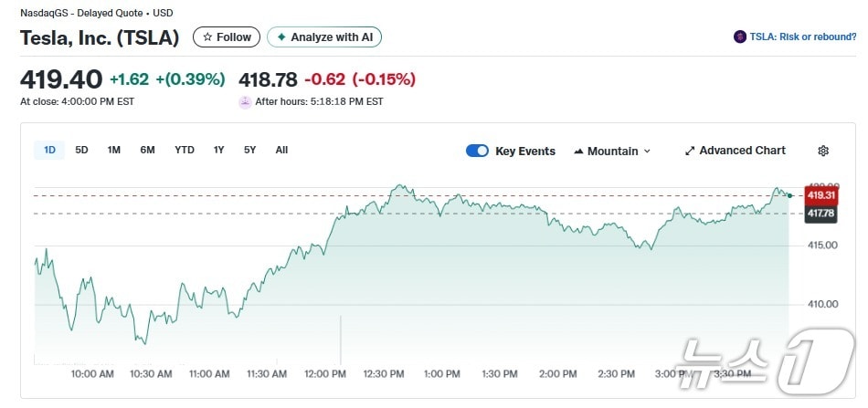The height and width of the screenshot is (408, 868).
Task: Click the red 419.31 price label
Action: pyautogui.click(x=820, y=194)
